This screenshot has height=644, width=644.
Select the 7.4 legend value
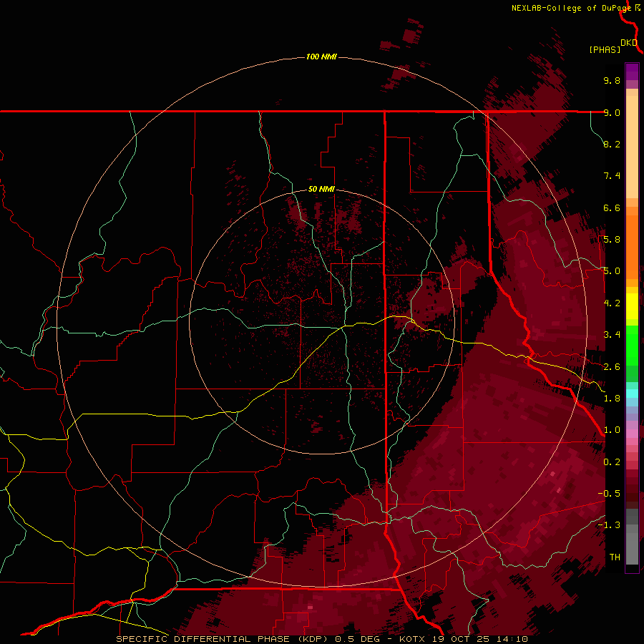612,176
